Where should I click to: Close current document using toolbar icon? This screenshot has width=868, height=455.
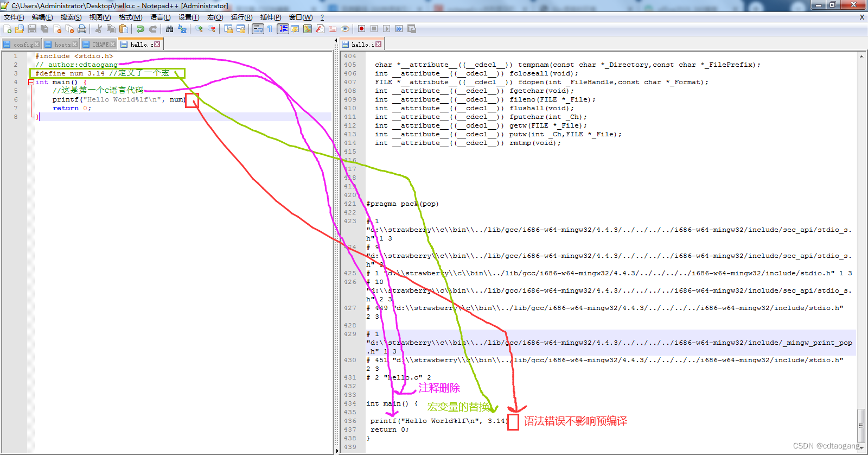click(57, 29)
